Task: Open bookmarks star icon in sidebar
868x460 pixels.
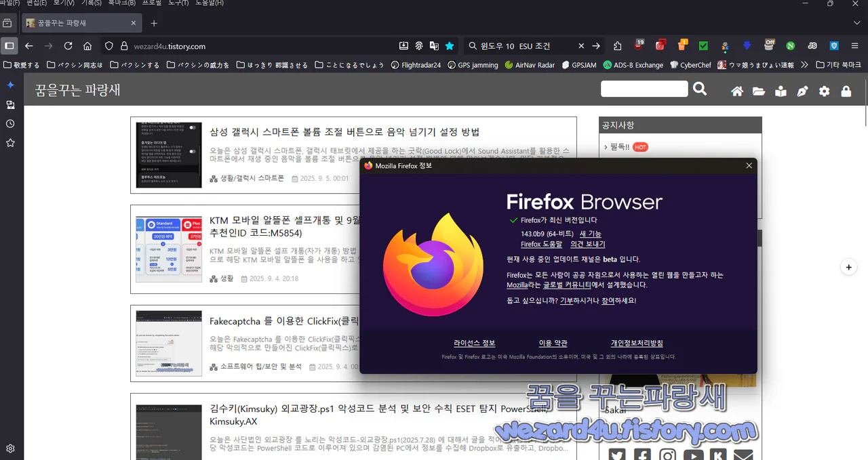Action: 10,143
